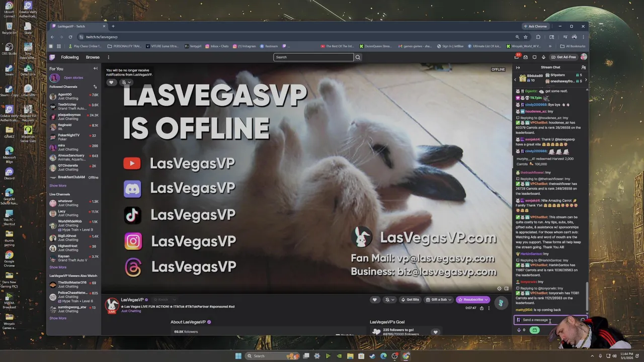The height and width of the screenshot is (362, 644).
Task: Click heart icon on followers goal
Action: tap(436, 332)
